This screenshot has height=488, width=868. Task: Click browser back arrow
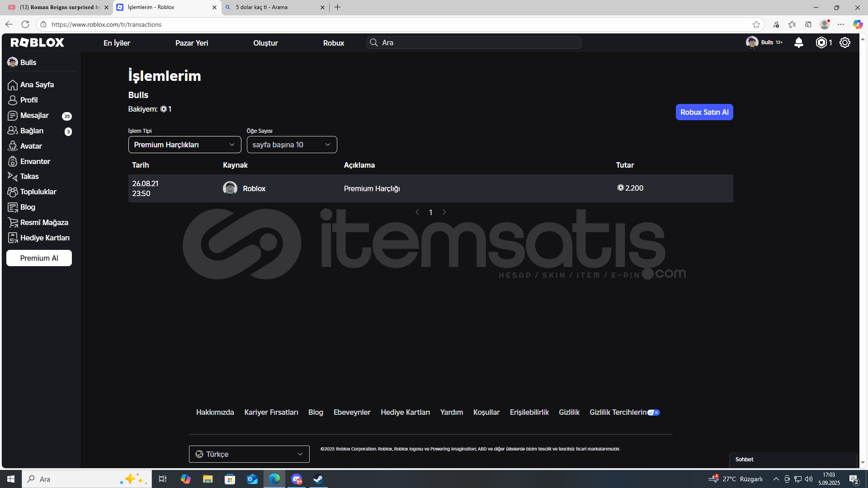9,24
